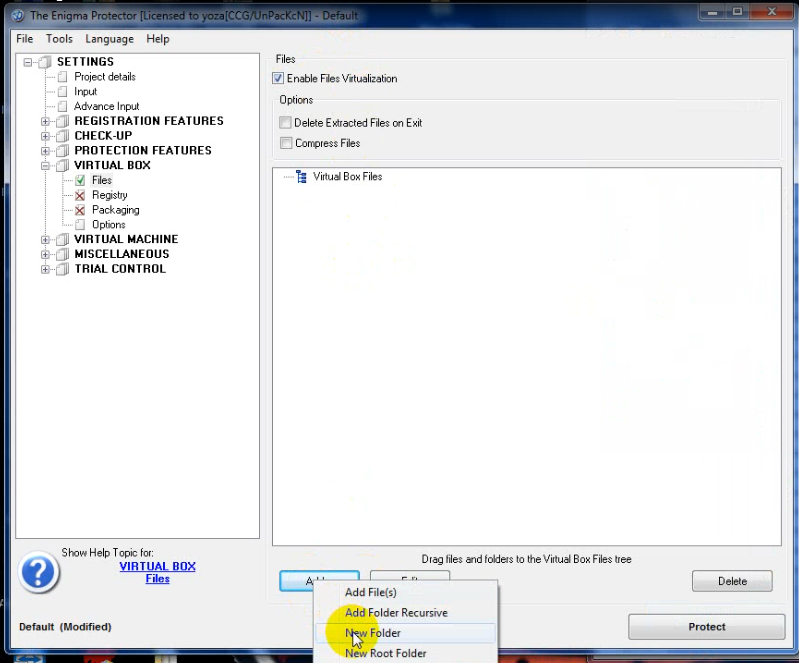This screenshot has height=663, width=799.
Task: Open the Files help topic link
Action: point(157,579)
